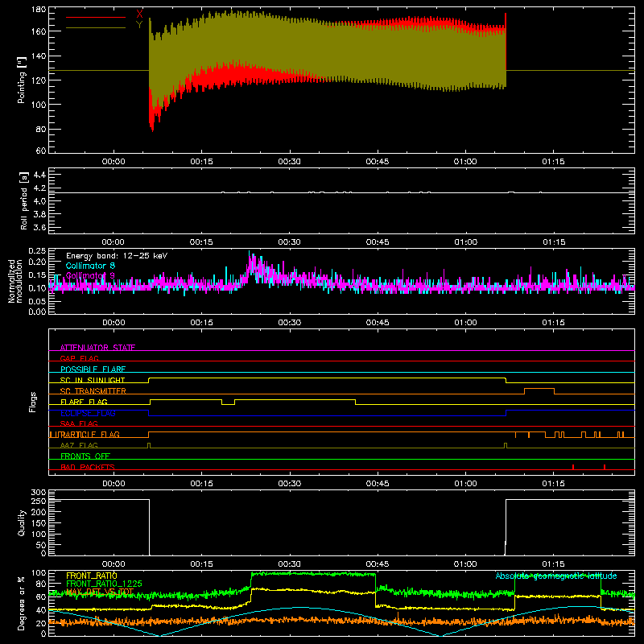Click the olive Y legend label
Image resolution: width=644 pixels, height=644 pixels.
tap(139, 25)
